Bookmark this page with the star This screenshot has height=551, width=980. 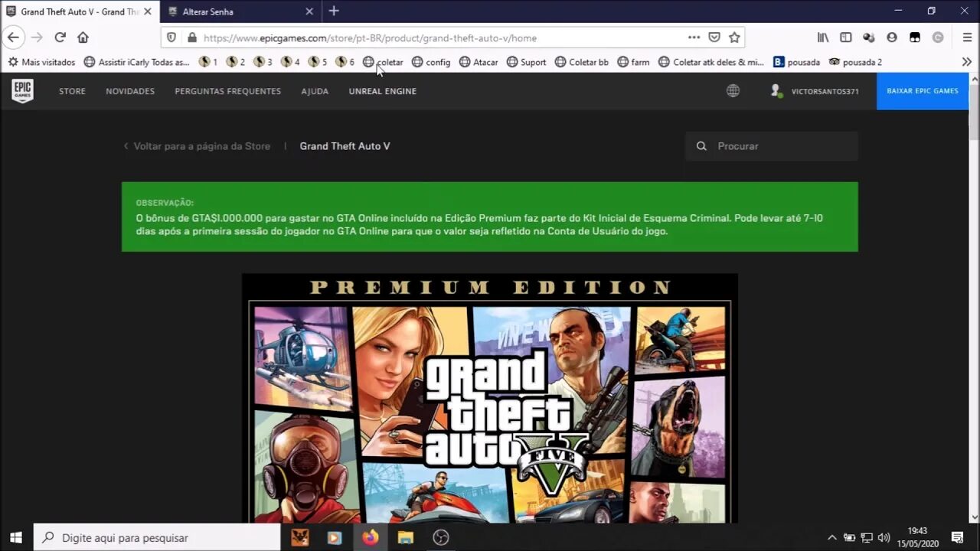click(x=734, y=37)
